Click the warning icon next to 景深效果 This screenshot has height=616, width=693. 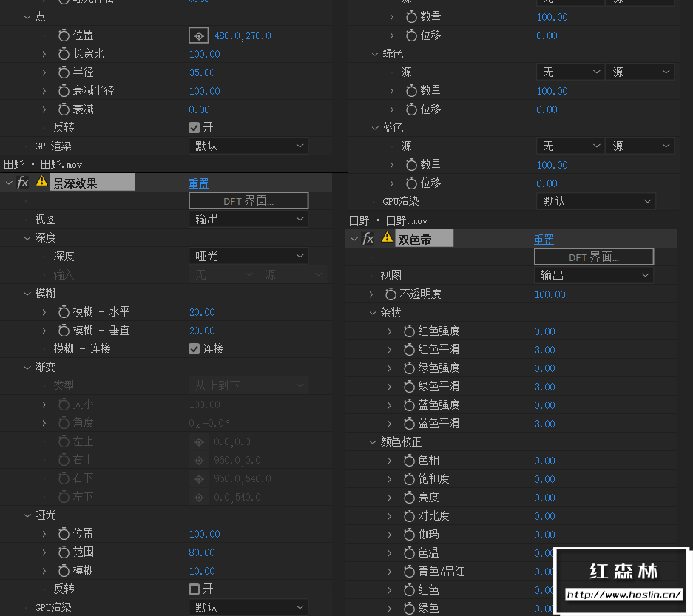click(x=41, y=180)
